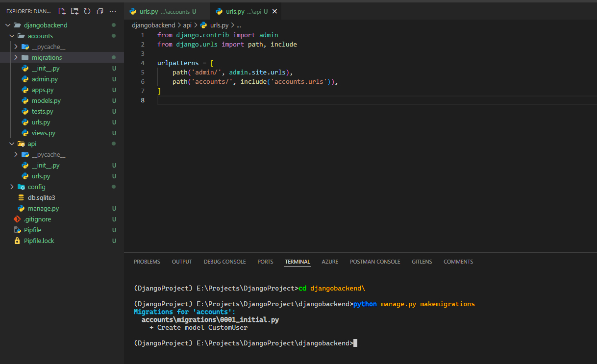Open the .gitignore file
Screen dimensions: 597x364
[x=37, y=219]
